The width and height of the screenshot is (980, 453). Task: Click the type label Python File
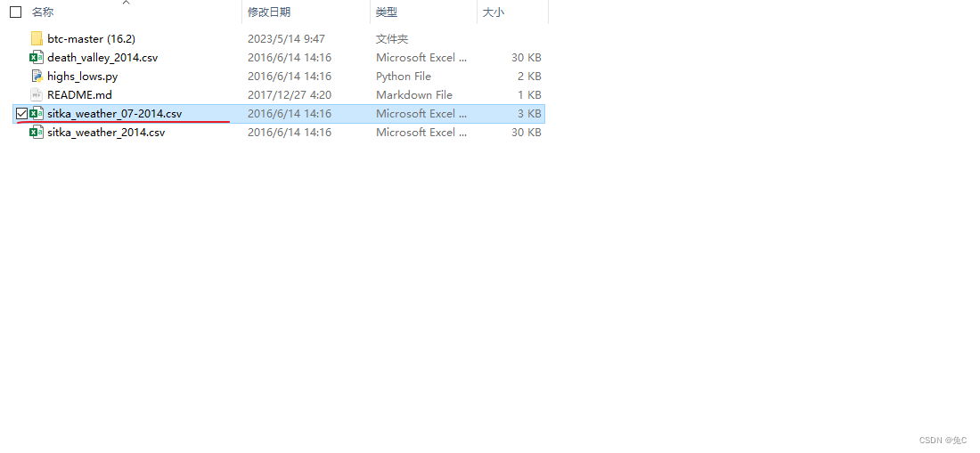click(403, 77)
